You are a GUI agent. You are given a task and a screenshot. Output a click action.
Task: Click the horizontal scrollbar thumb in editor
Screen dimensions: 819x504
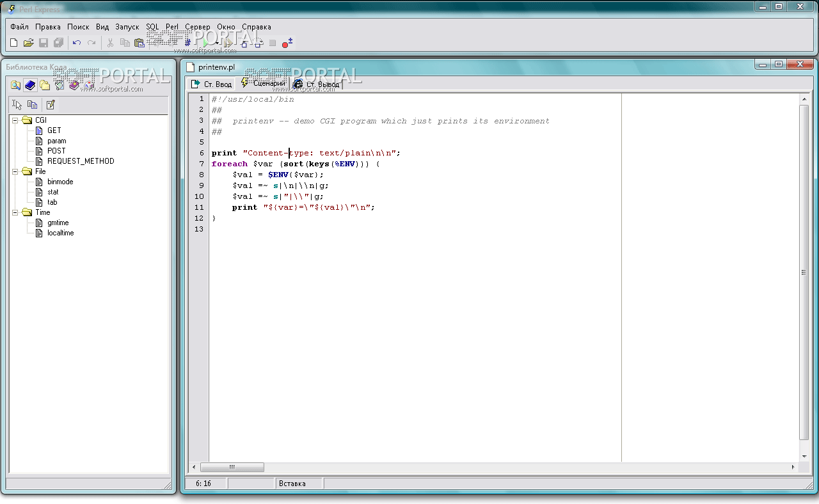point(232,467)
